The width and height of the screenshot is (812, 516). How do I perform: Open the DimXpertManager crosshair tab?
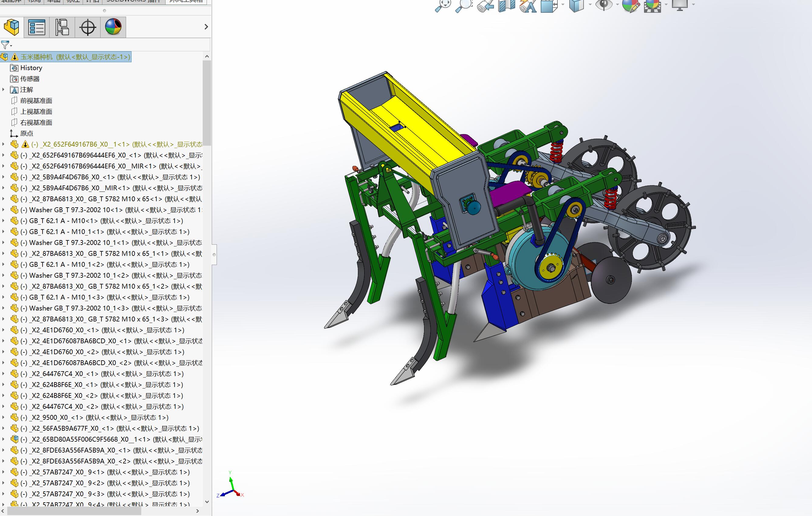pyautogui.click(x=88, y=27)
